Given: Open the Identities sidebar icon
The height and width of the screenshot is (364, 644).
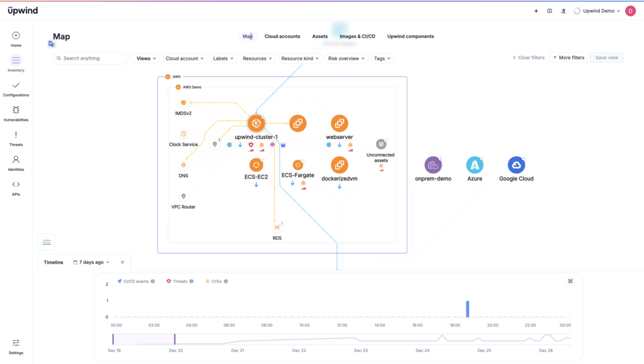Looking at the screenshot, I should (x=16, y=160).
